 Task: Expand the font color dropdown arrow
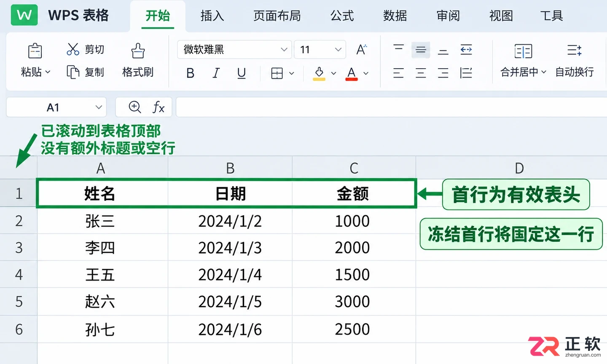(x=366, y=73)
